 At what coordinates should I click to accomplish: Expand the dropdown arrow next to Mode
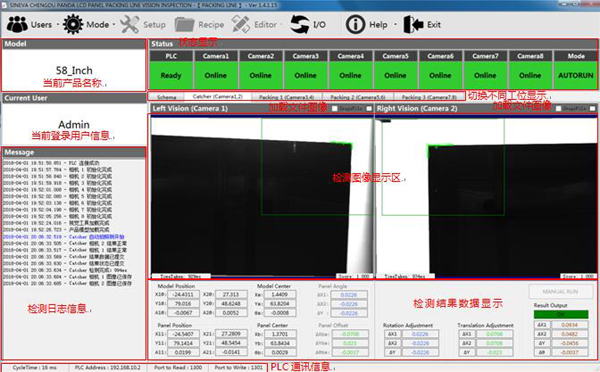[114, 25]
